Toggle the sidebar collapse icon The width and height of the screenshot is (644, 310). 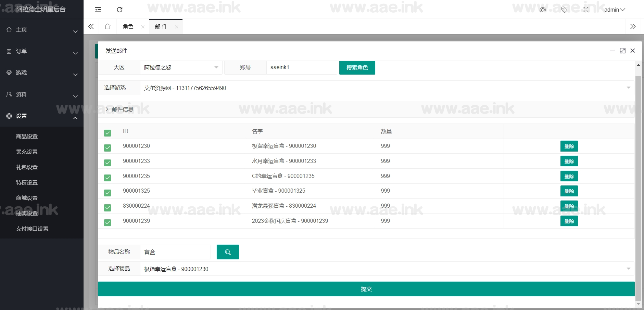(98, 10)
